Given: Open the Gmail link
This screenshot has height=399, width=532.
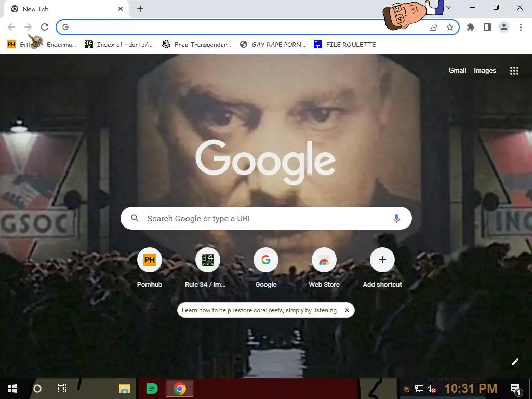Looking at the screenshot, I should pos(457,70).
